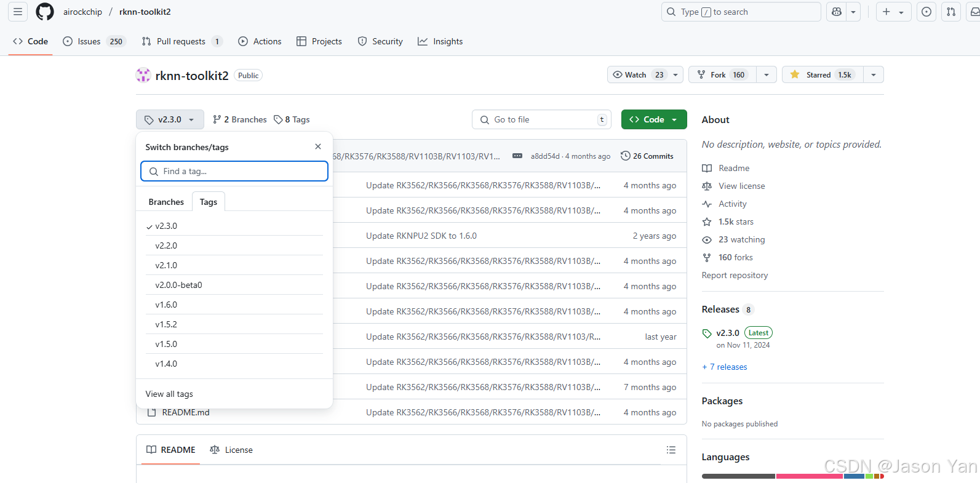Select tag v2.2.0
This screenshot has height=483, width=980.
click(234, 245)
